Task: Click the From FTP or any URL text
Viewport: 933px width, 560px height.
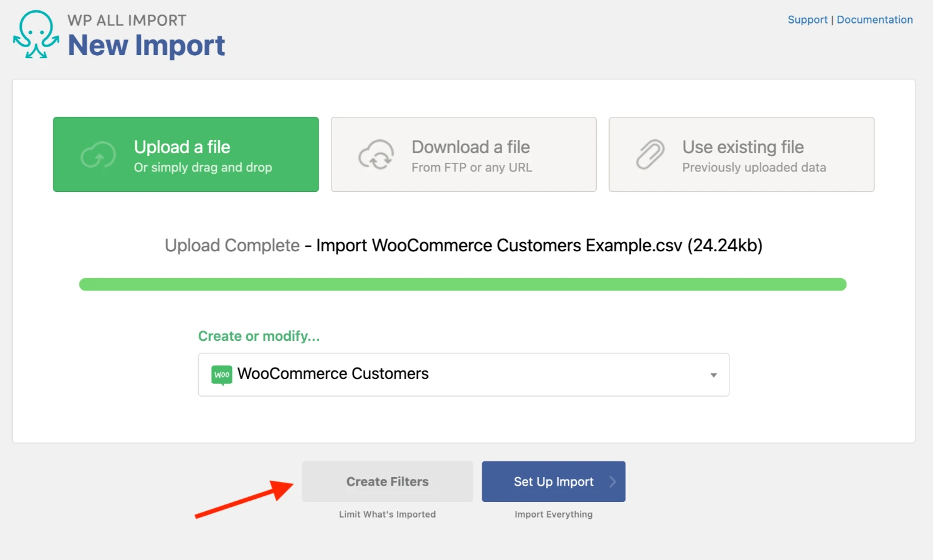Action: (x=472, y=168)
